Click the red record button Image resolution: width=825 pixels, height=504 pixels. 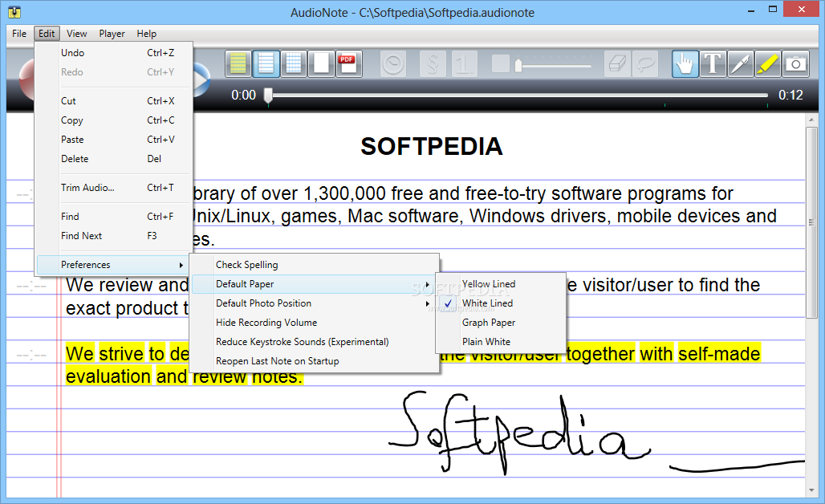(x=26, y=79)
